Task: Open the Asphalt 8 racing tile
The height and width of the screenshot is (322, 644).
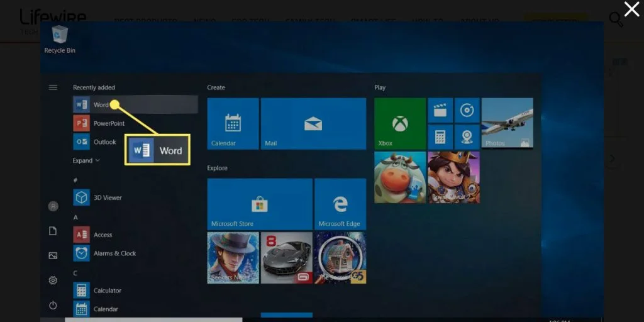Action: (287, 258)
